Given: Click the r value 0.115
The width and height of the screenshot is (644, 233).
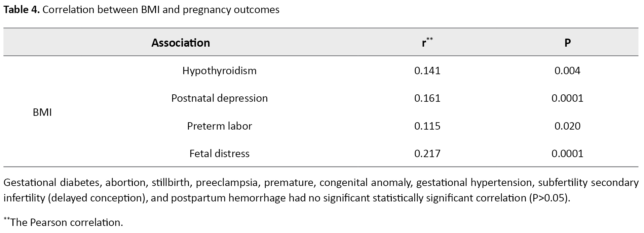Looking at the screenshot, I should coord(427,126).
